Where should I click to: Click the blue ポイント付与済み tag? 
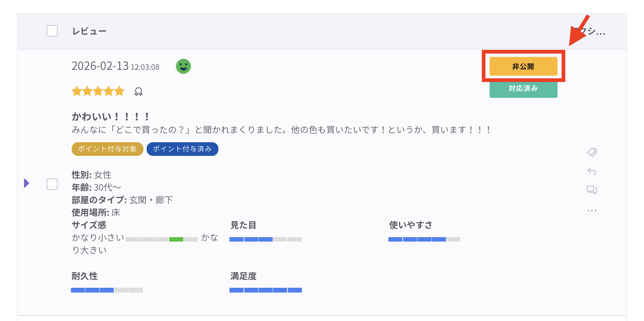(182, 149)
